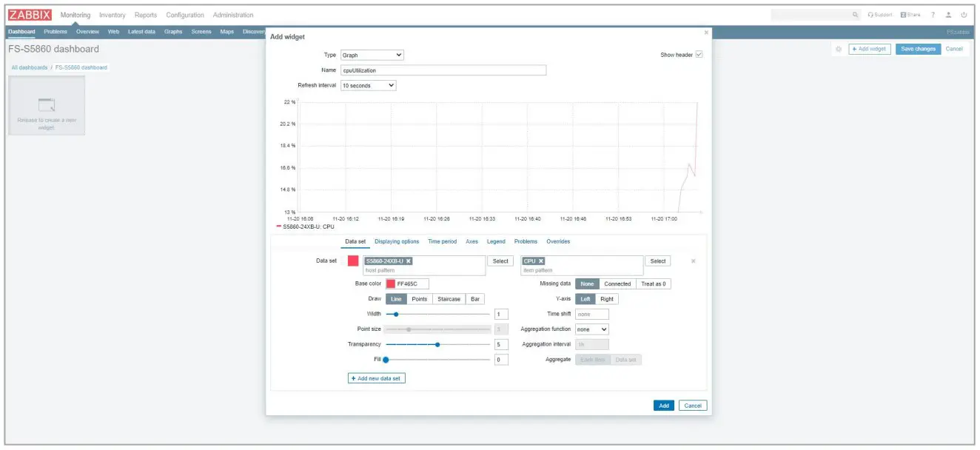Open the Inventory menu
This screenshot has height=450, width=980.
tap(113, 15)
